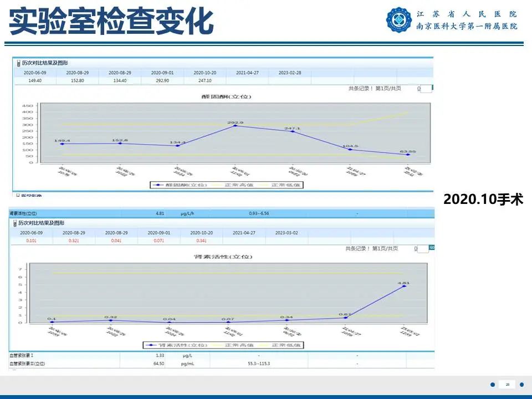532x399 pixels.
Task: Select the red 0.071 value cell
Action: 159,241
